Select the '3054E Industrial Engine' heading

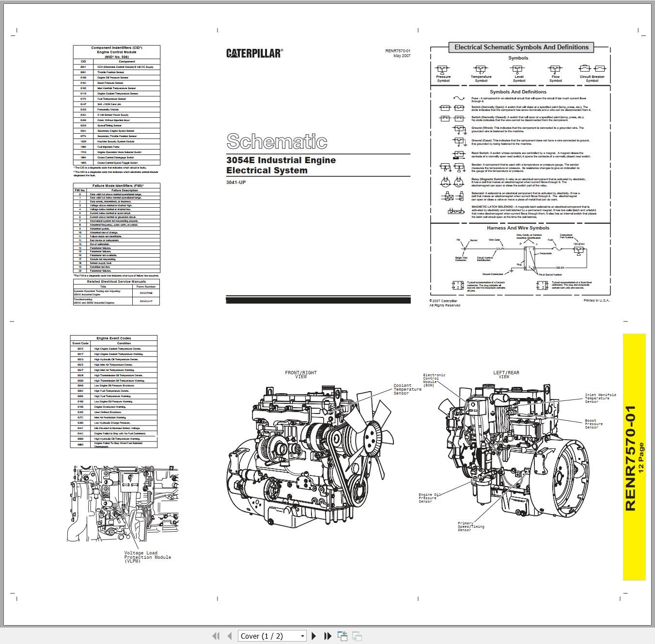click(281, 160)
